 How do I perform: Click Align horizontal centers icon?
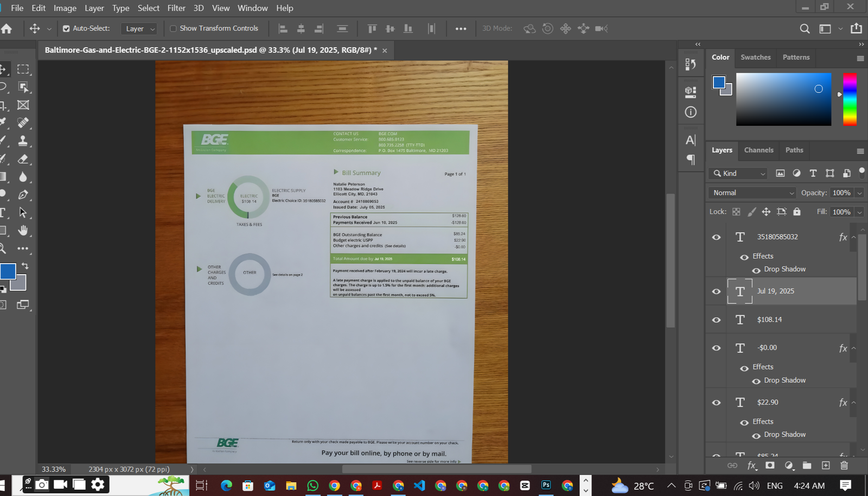[x=301, y=28]
